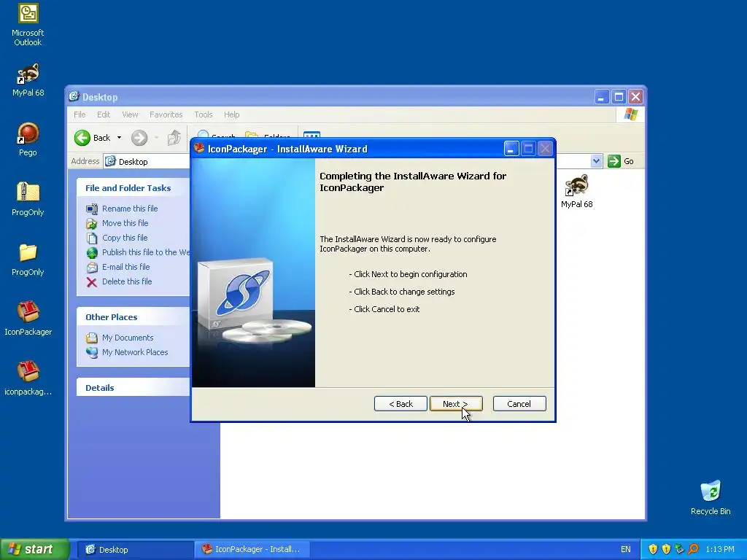Switch to IconPackager - Install taskbar button
Screen dimensions: 747x560
[x=252, y=550]
